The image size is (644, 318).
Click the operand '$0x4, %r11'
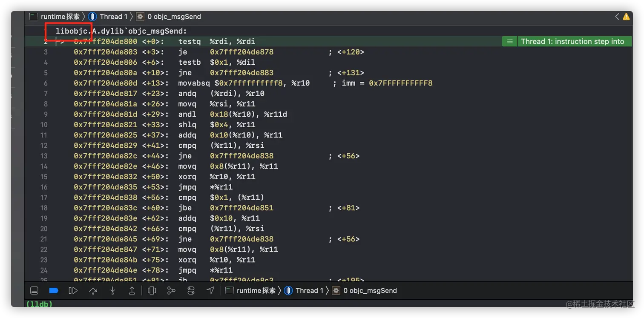point(233,125)
